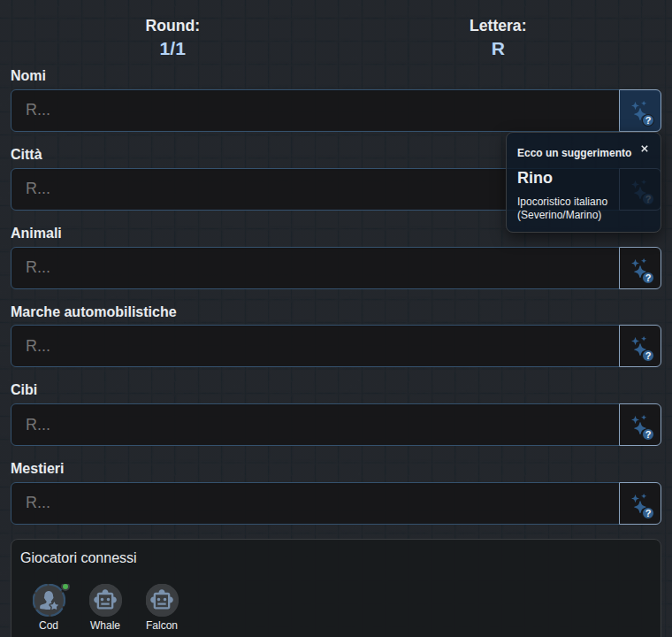
Task: Click into the Cibi text box
Action: click(x=315, y=425)
